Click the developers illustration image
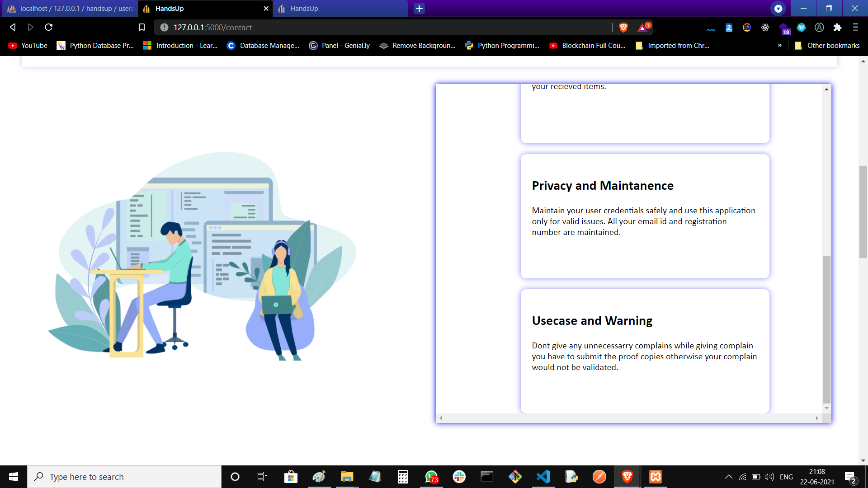This screenshot has width=868, height=488. pyautogui.click(x=202, y=256)
